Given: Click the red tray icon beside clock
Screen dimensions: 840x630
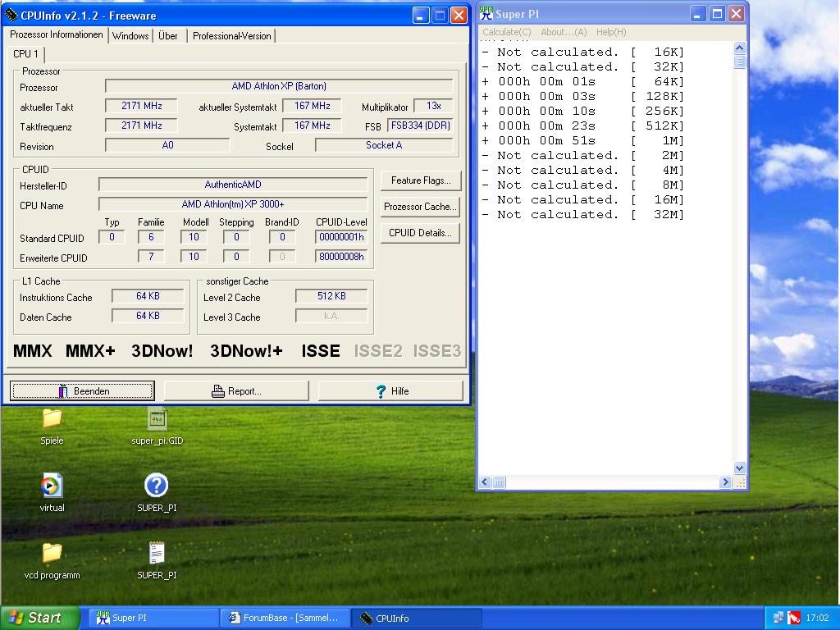Looking at the screenshot, I should coord(794,618).
